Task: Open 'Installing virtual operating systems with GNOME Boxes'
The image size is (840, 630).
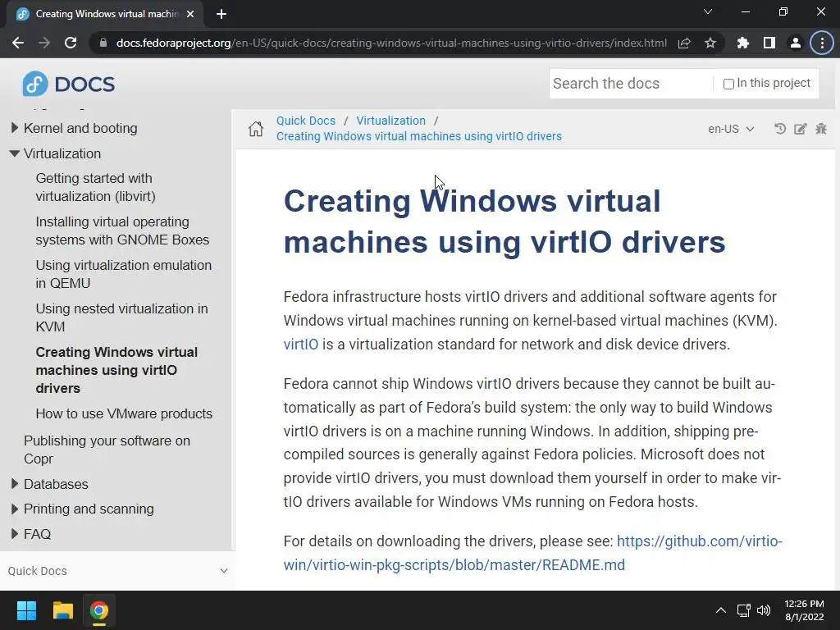Action: pos(122,231)
